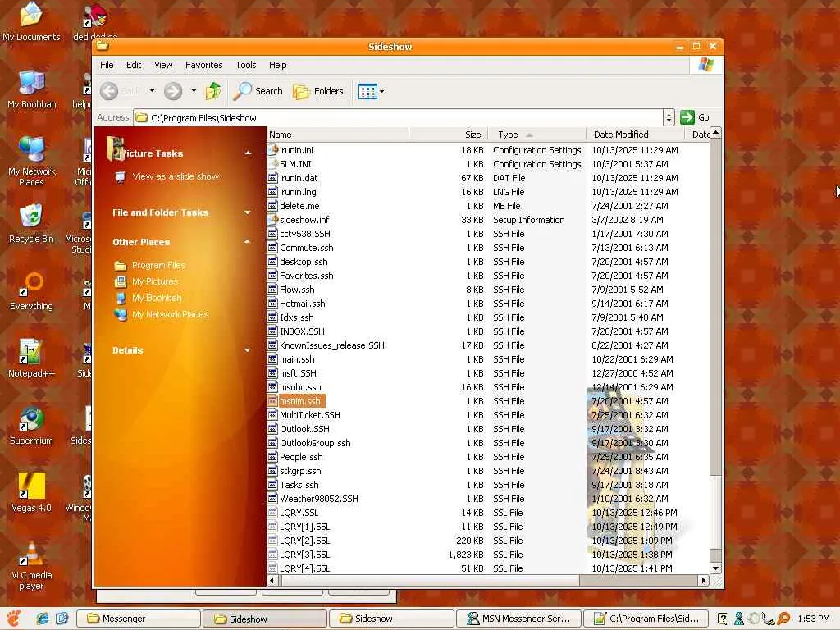
Task: Select the msnbc.ssh file icon
Action: tap(272, 387)
